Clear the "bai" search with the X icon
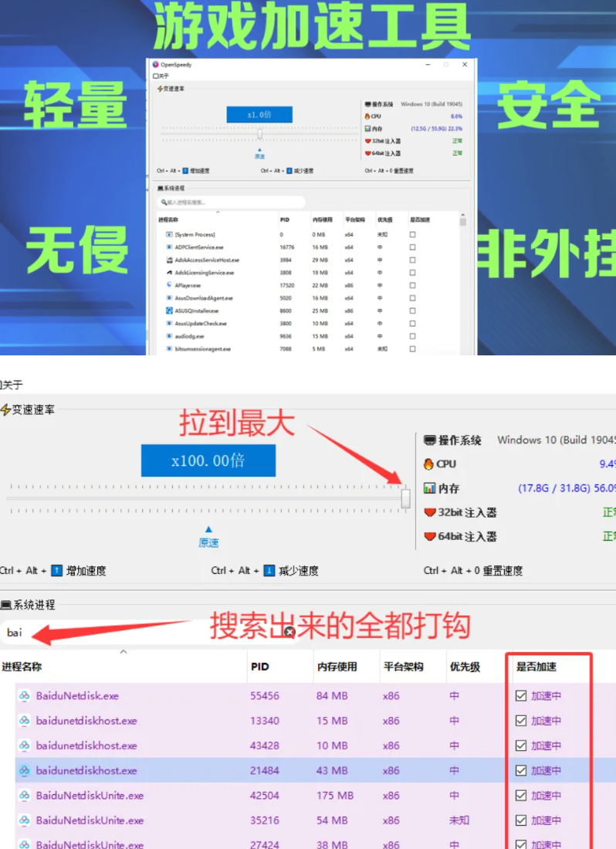The height and width of the screenshot is (849, 616). [x=290, y=631]
